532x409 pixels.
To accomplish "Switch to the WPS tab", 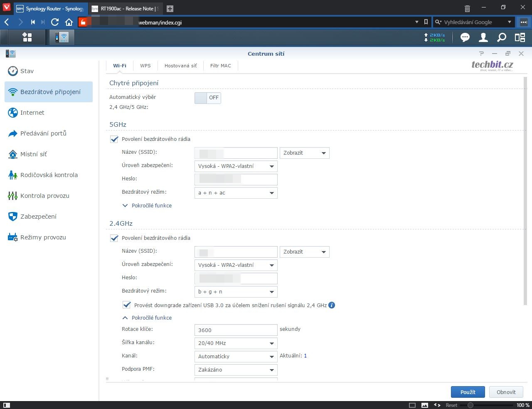I will [x=145, y=66].
